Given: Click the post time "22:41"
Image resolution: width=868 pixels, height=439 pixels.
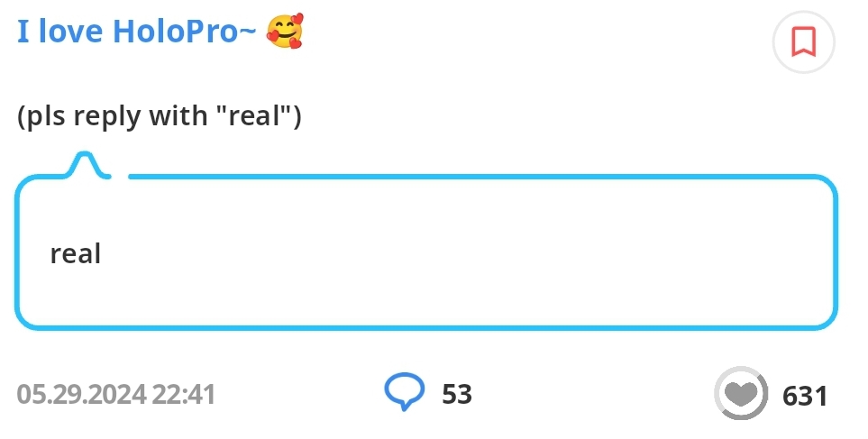Looking at the screenshot, I should 184,394.
